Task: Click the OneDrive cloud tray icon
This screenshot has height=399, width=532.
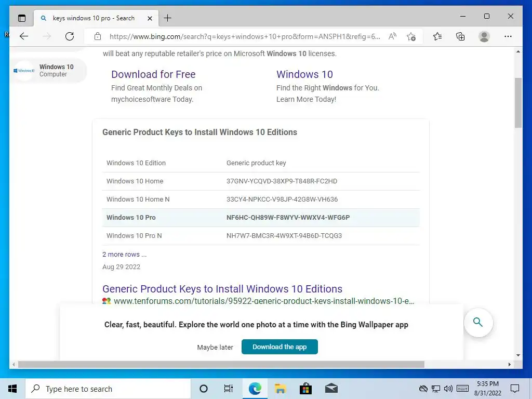Action: click(x=423, y=389)
